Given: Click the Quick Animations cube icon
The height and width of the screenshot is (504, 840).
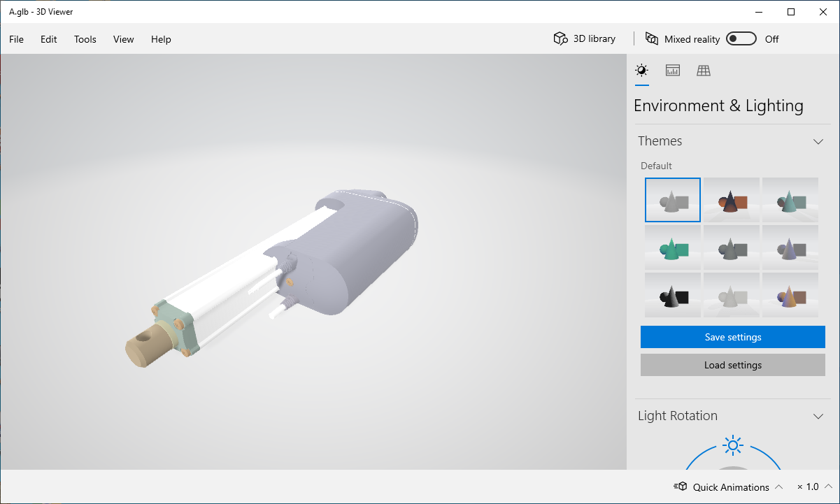Looking at the screenshot, I should click(x=680, y=486).
